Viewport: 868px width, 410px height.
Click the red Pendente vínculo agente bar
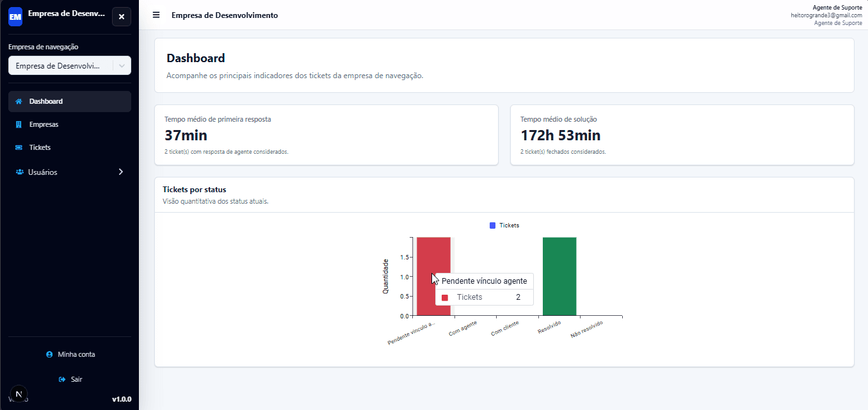coord(433,276)
